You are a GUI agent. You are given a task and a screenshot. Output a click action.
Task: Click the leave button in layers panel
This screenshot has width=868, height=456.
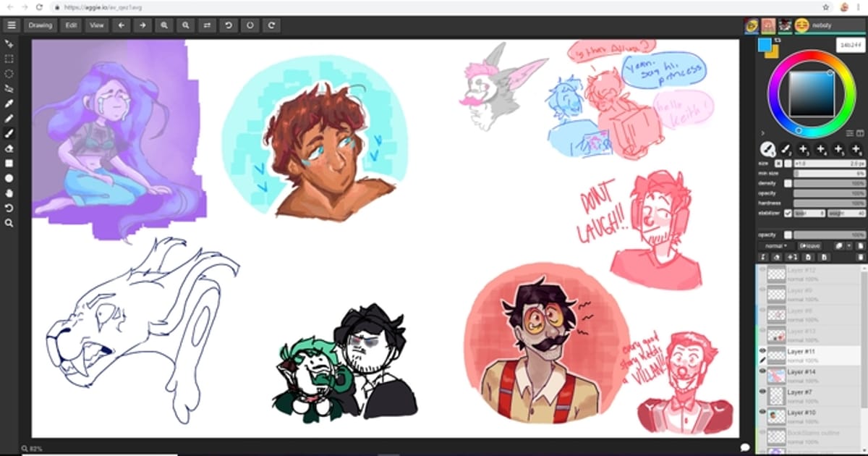809,246
